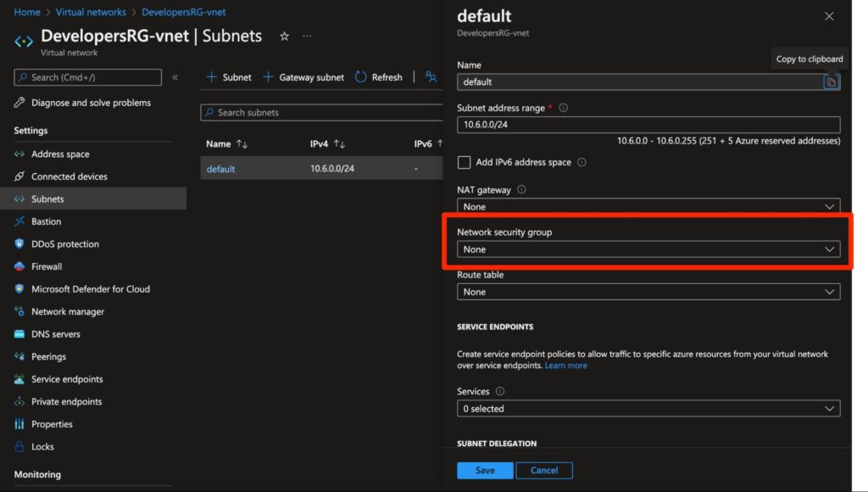Click the Refresh toolbar button
The image size is (868, 492).
[x=379, y=77]
